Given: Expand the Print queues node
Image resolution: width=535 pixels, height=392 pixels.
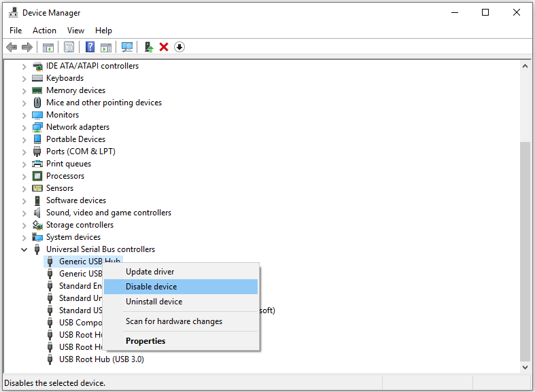Looking at the screenshot, I should (x=24, y=164).
